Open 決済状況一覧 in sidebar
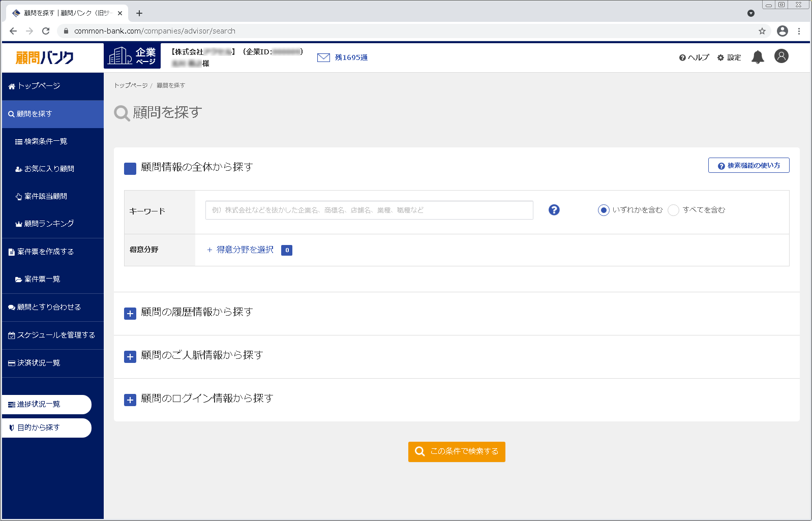 click(53, 363)
